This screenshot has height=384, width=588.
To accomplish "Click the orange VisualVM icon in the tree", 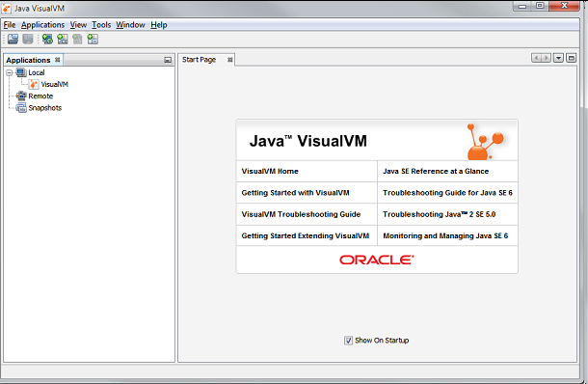I will pos(34,84).
